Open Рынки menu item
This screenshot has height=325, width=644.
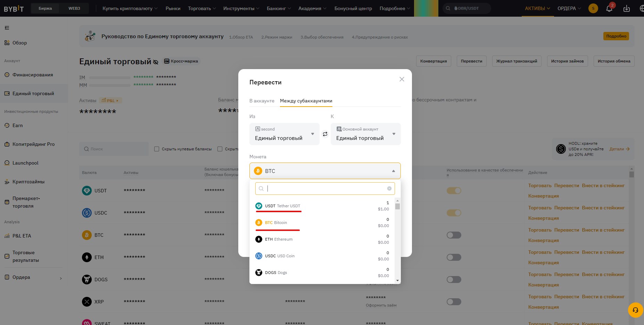173,8
